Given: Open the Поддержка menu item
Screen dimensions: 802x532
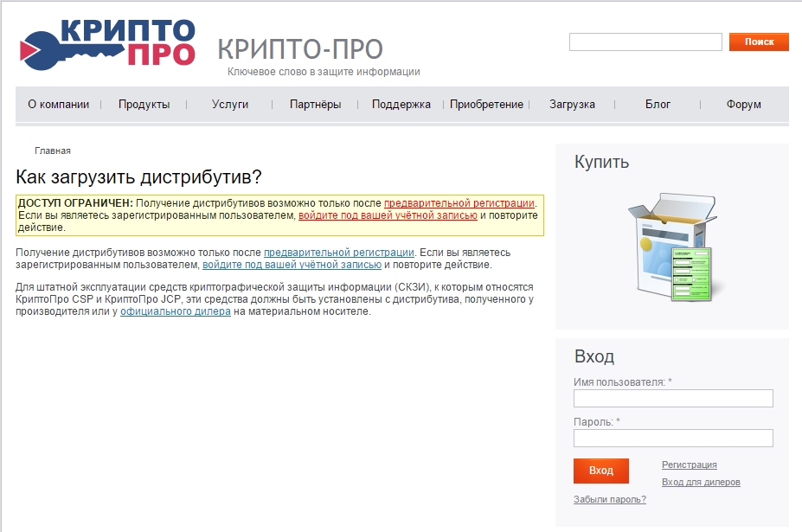Looking at the screenshot, I should click(x=401, y=105).
